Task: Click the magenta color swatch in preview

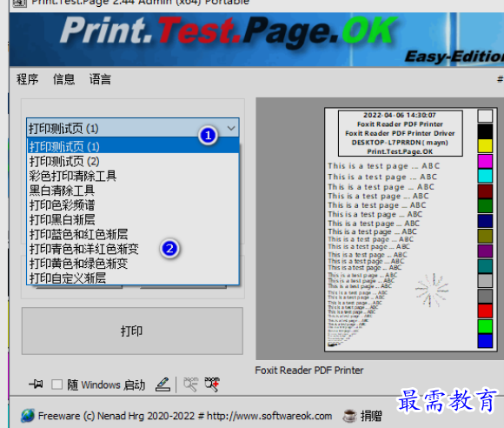Action: click(x=485, y=161)
